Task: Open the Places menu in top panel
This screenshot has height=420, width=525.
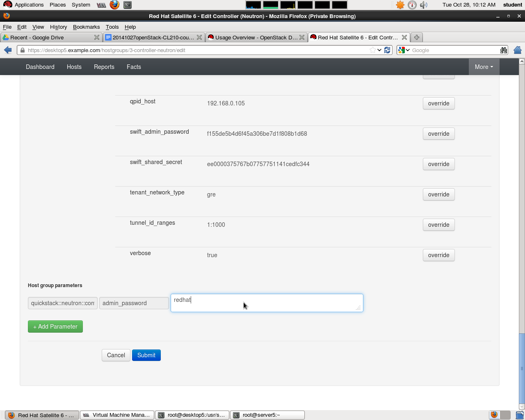Action: pos(57,5)
